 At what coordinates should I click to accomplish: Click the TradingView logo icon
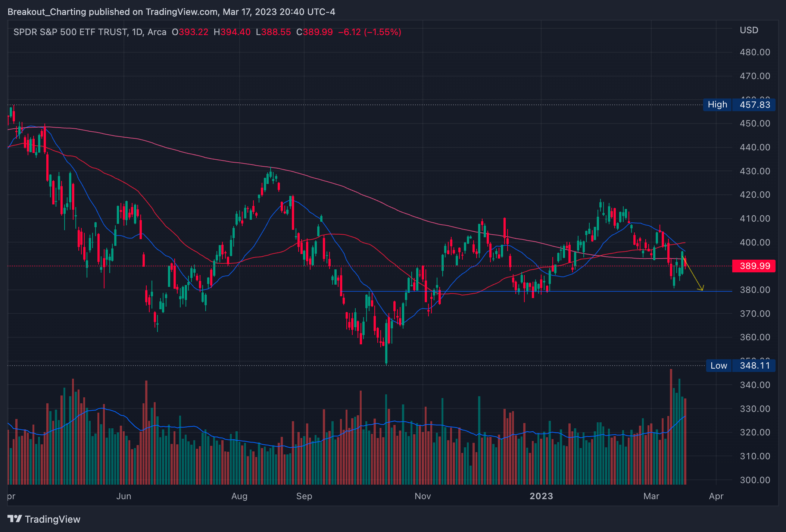pyautogui.click(x=15, y=519)
